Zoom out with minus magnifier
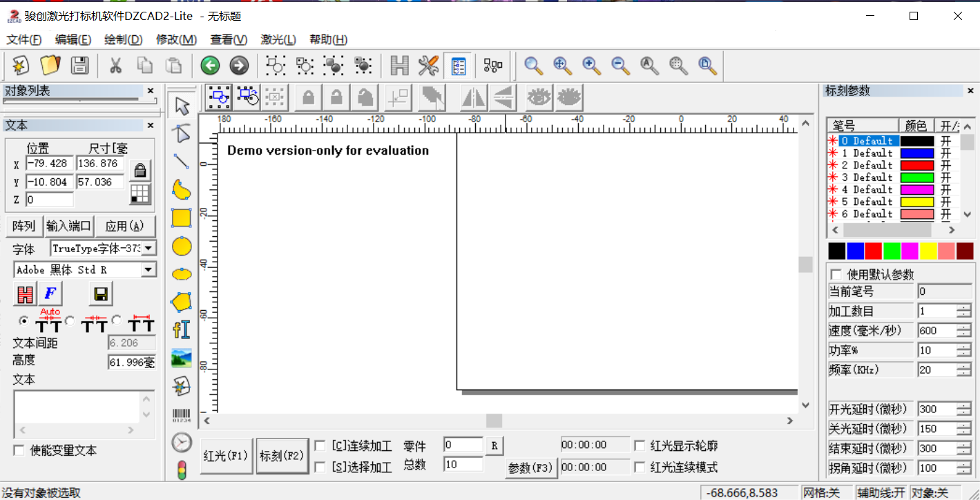Screen dimensions: 980x500 620,66
